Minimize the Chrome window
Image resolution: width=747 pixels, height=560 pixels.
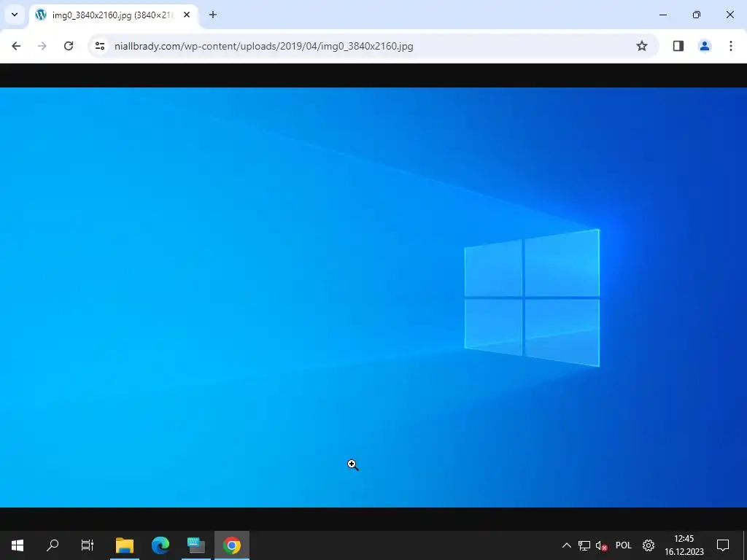663,15
